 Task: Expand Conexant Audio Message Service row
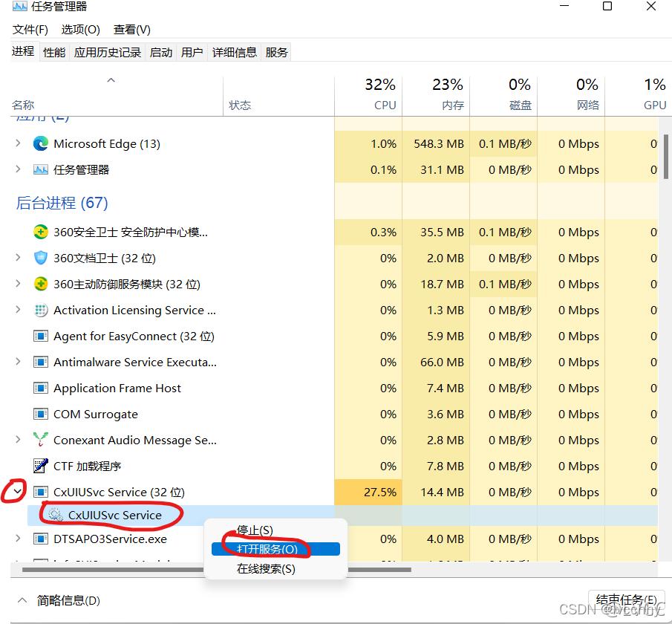(x=18, y=440)
